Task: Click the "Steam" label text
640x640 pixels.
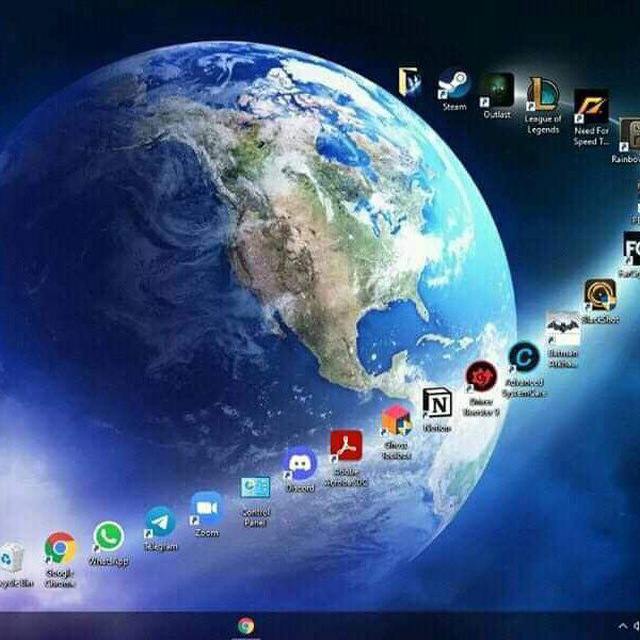Action: [x=455, y=107]
